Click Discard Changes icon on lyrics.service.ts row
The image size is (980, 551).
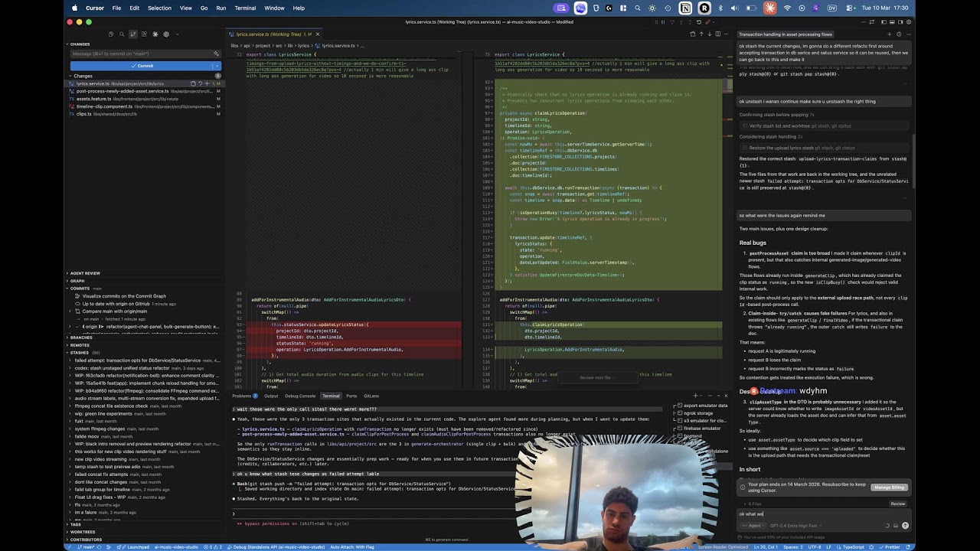200,83
